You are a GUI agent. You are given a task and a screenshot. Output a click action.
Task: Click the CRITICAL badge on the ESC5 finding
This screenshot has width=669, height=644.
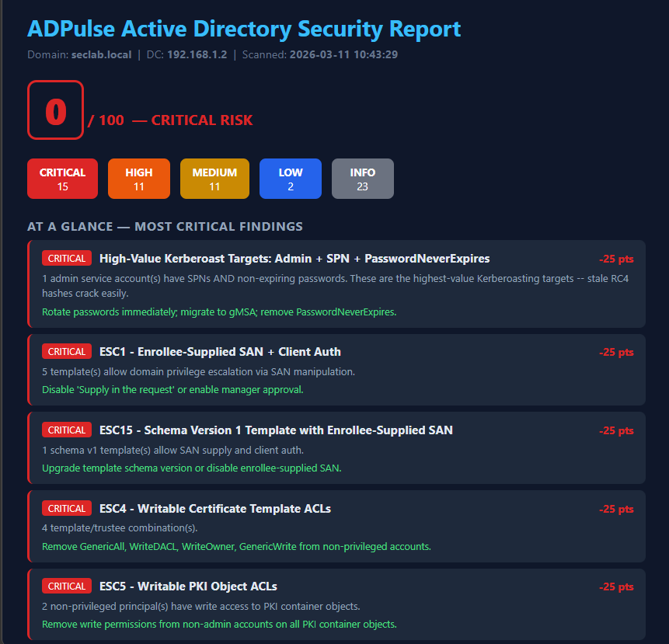(67, 586)
